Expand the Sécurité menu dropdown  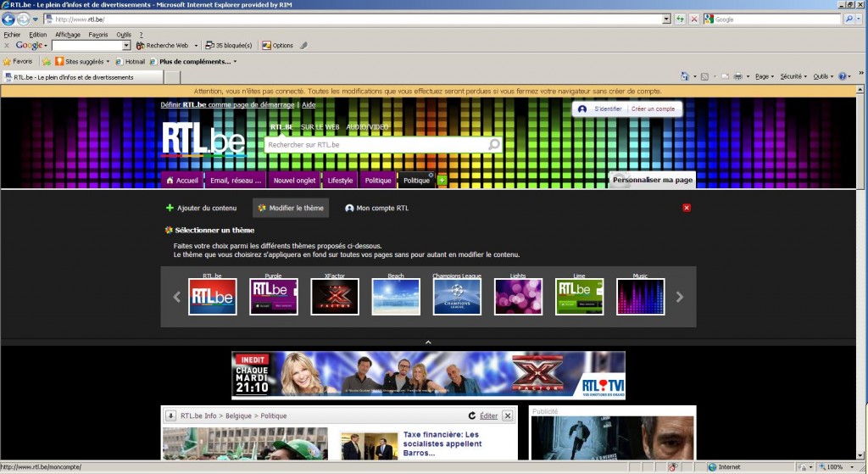point(793,76)
